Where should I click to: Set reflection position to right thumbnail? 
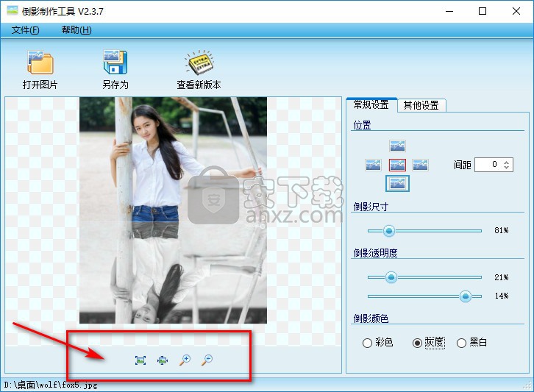tap(420, 165)
